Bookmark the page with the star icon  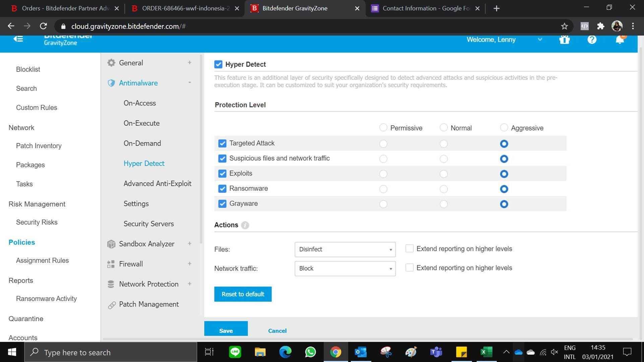point(564,26)
